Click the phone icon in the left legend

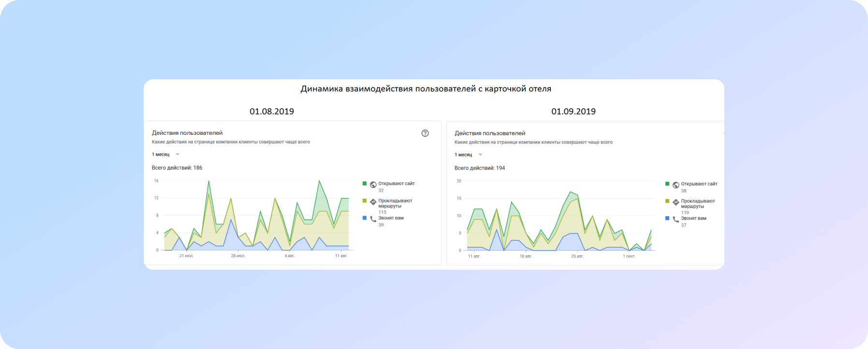tap(373, 219)
